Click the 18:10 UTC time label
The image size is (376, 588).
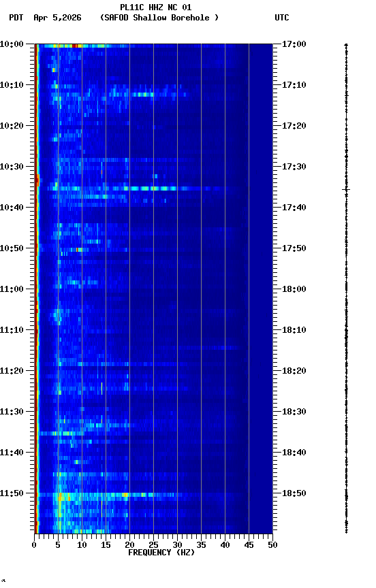pyautogui.click(x=294, y=330)
